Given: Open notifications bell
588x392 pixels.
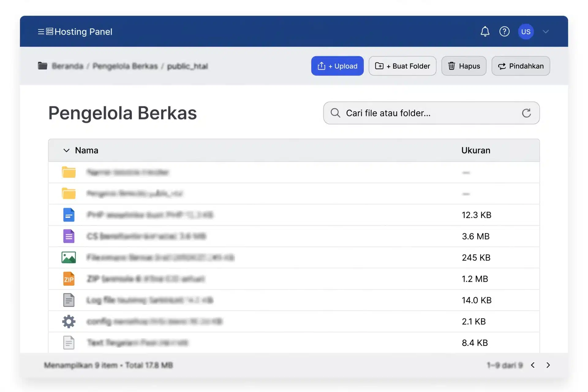Looking at the screenshot, I should pos(485,32).
